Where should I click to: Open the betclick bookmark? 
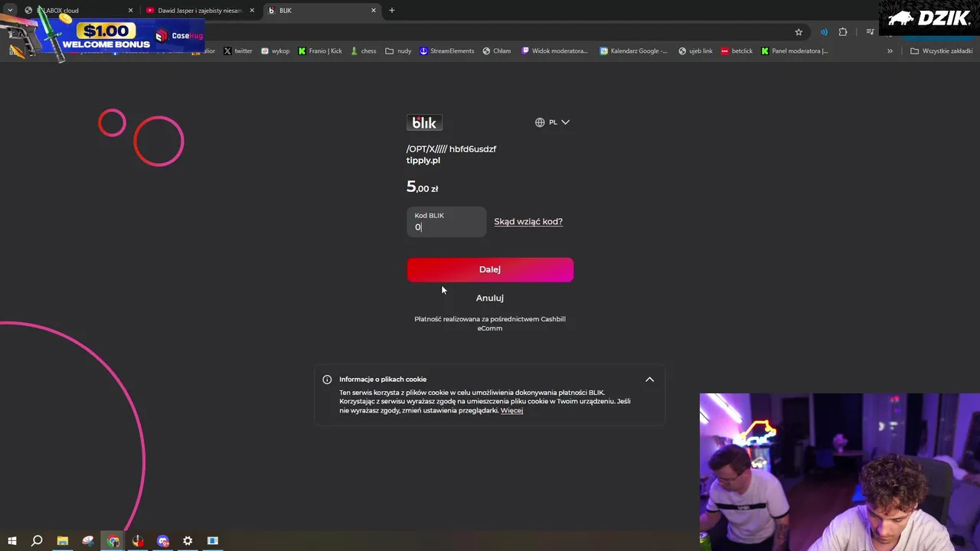pos(737,51)
